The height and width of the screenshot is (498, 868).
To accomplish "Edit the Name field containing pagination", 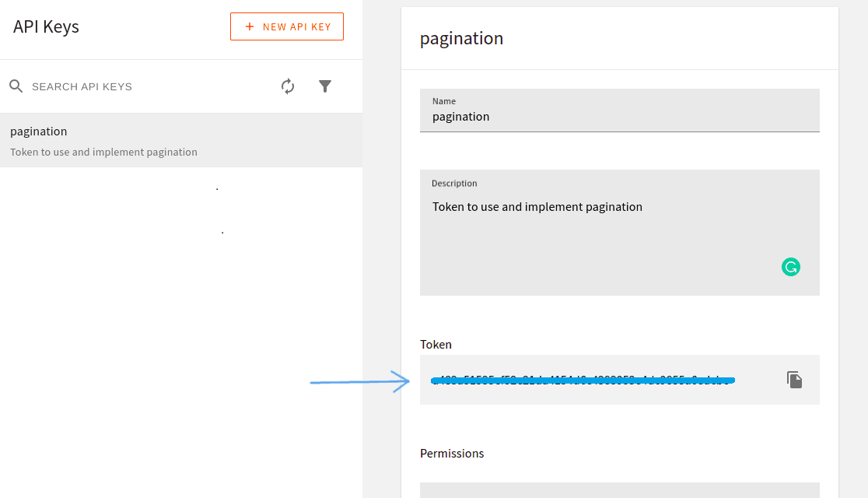I will [x=619, y=117].
